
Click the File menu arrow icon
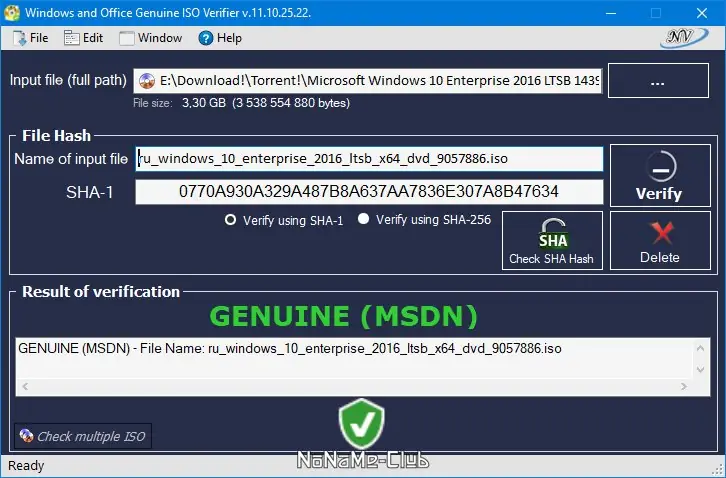click(x=19, y=38)
